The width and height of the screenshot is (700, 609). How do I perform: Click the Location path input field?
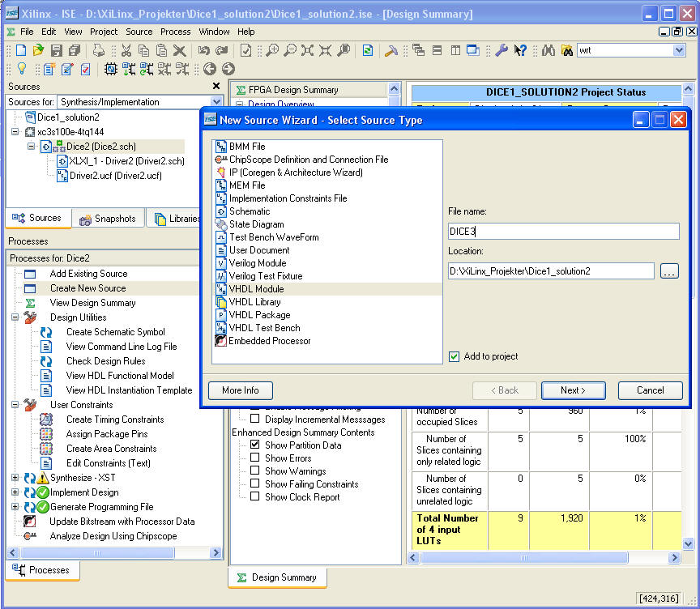[551, 270]
